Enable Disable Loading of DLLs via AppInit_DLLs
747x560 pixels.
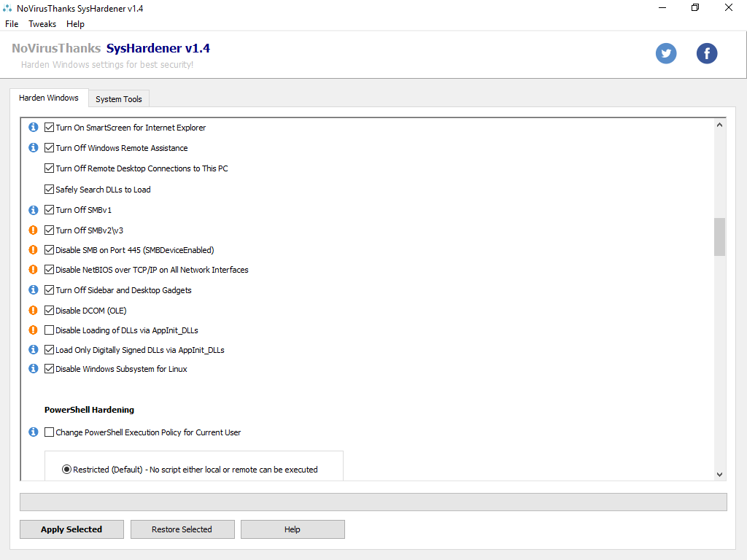click(x=49, y=330)
